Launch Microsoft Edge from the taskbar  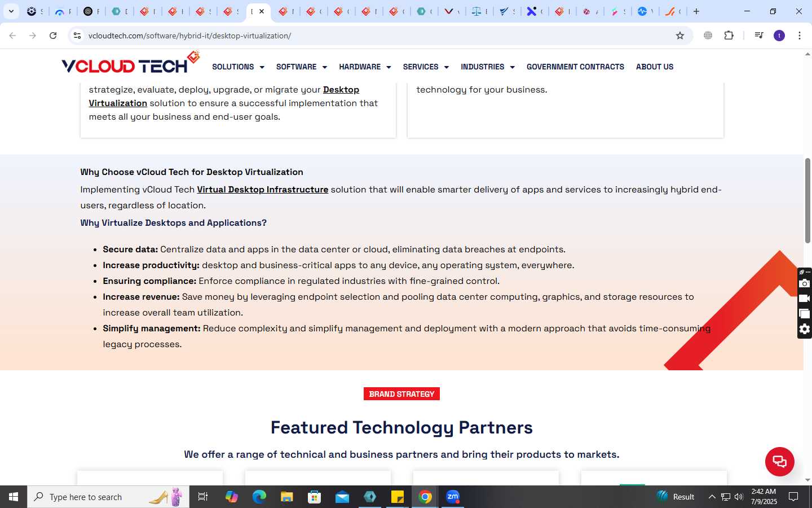click(x=259, y=497)
